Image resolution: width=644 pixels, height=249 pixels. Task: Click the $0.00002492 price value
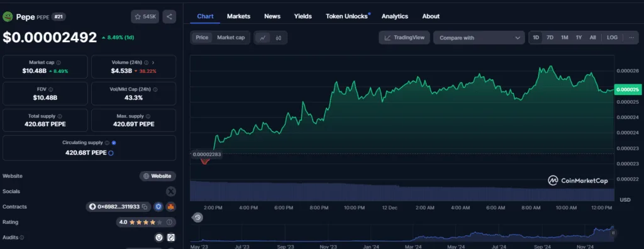pyautogui.click(x=50, y=37)
